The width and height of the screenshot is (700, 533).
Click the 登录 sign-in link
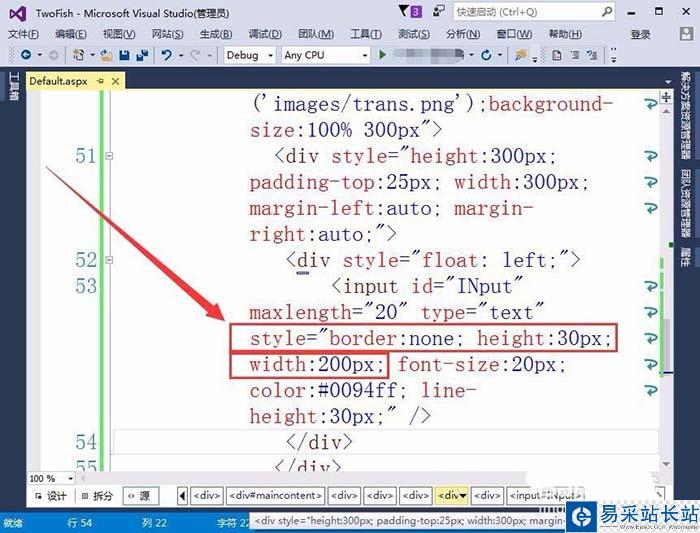pos(640,34)
